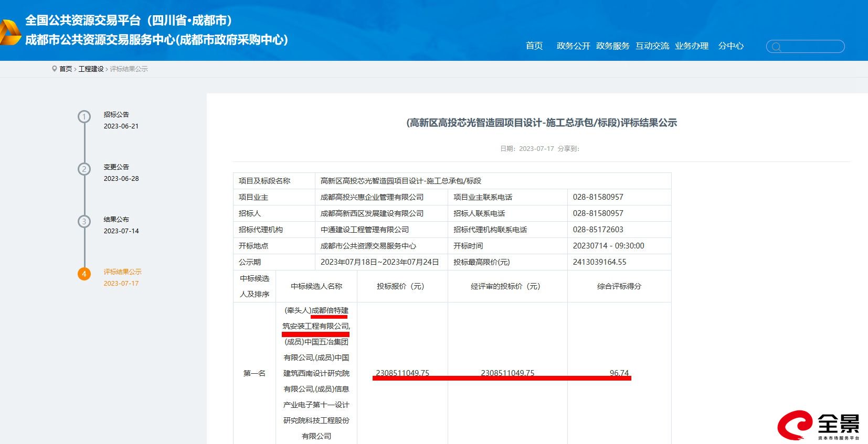The image size is (868, 444).
Task: Open the orange 评标结果公示 timeline step
Action: 122,272
